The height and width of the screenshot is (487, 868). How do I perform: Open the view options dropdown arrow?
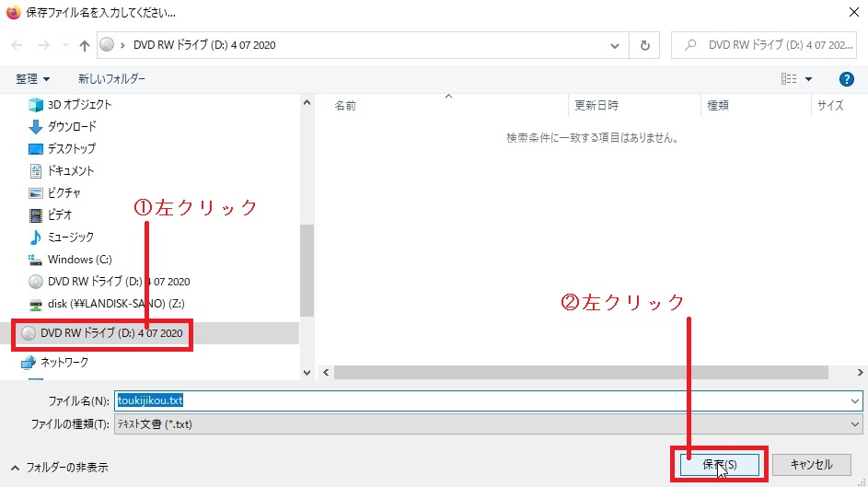[x=808, y=79]
